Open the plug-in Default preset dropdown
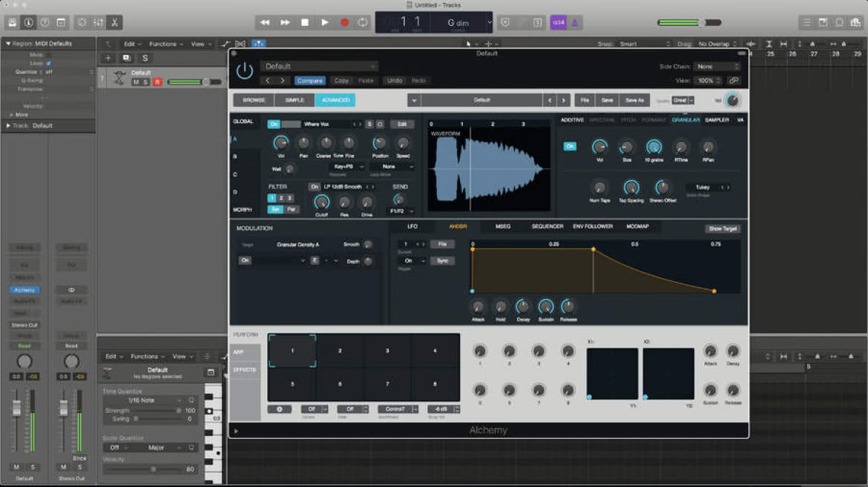868x487 pixels. pos(320,67)
